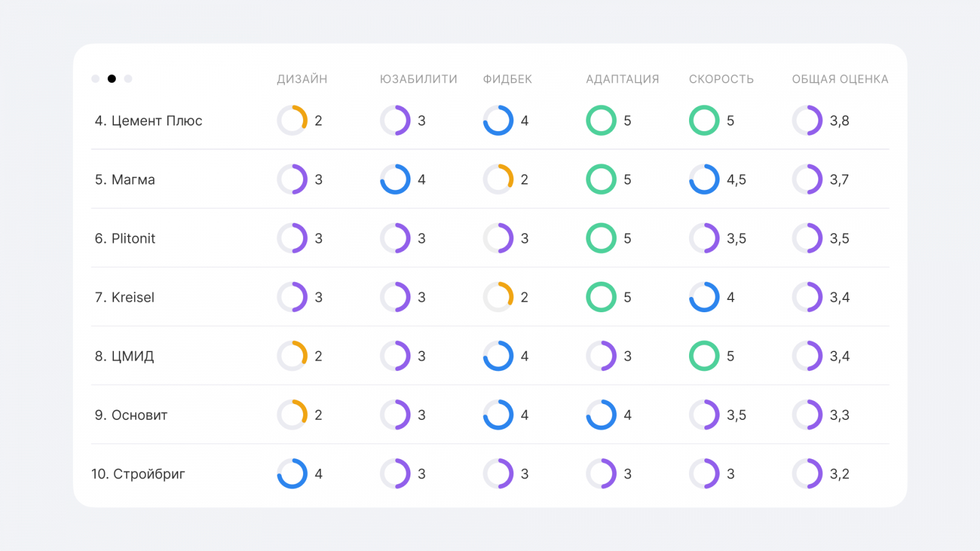980x551 pixels.
Task: Select the Kreisel row name
Action: tap(124, 297)
